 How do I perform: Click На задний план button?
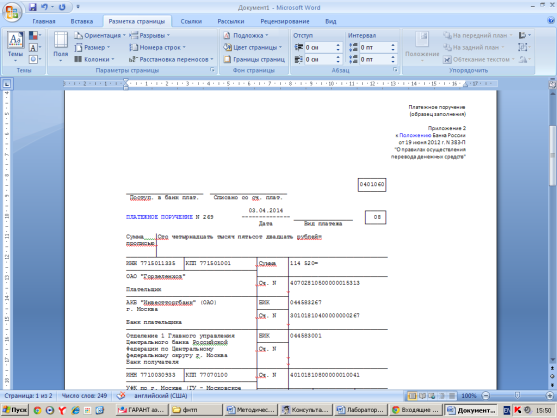474,47
